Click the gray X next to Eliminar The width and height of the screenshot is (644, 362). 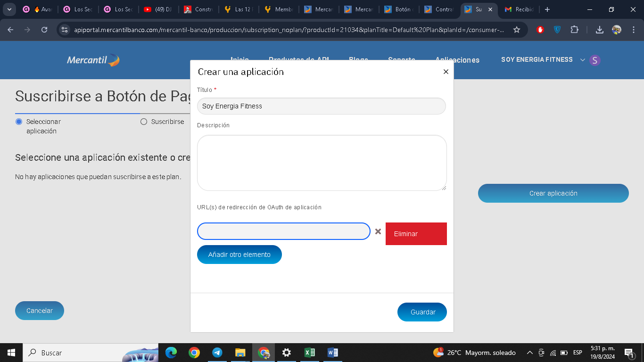point(378,231)
